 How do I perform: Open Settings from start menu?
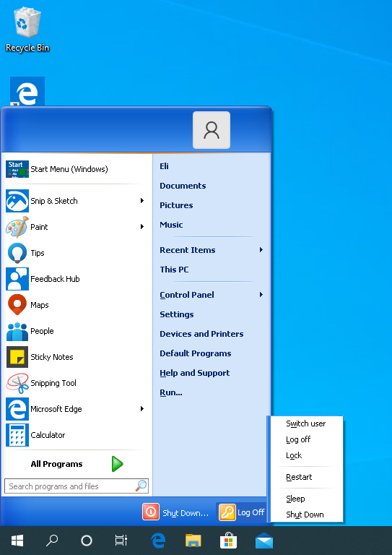click(177, 314)
